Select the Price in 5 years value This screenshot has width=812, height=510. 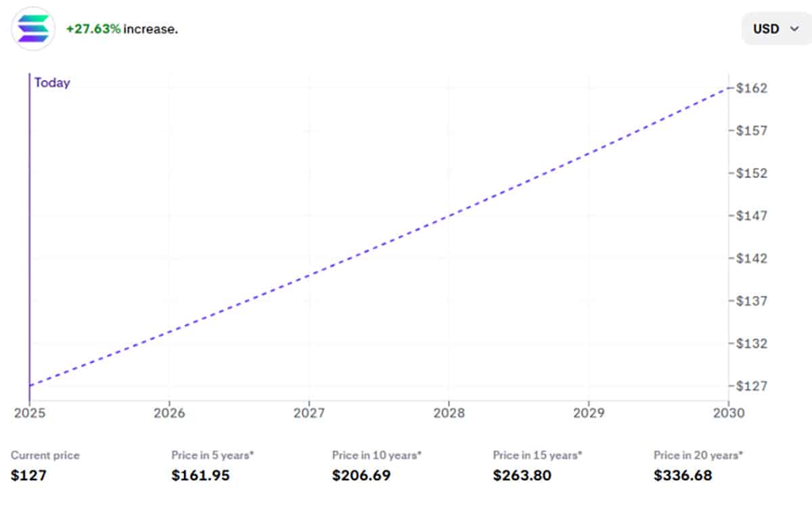(x=200, y=475)
